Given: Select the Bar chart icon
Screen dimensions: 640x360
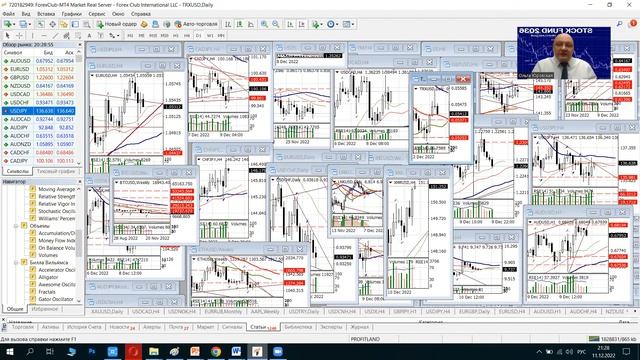Looking at the screenshot, I should click(228, 24).
